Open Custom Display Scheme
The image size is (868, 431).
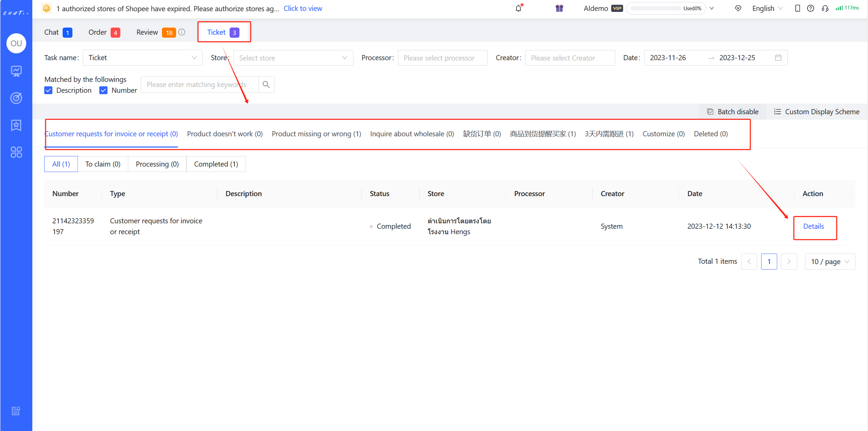[x=817, y=112]
